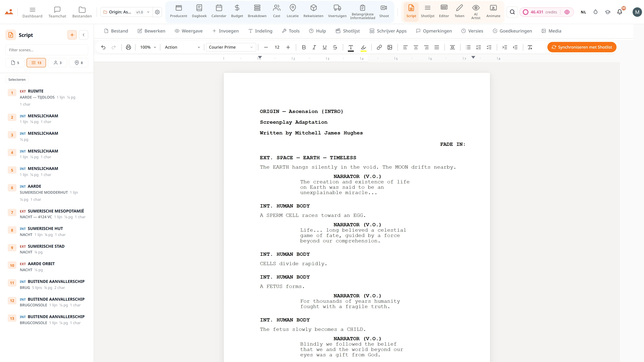
Task: Open the Invoegen menu
Action: (226, 31)
